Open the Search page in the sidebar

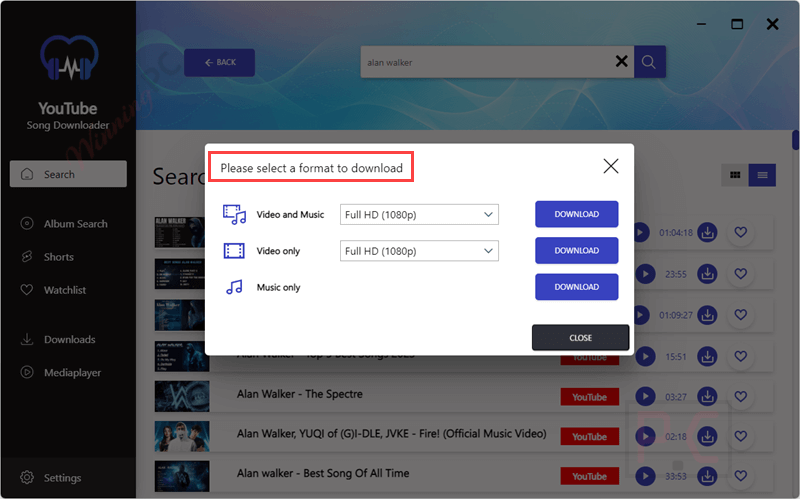coord(68,174)
